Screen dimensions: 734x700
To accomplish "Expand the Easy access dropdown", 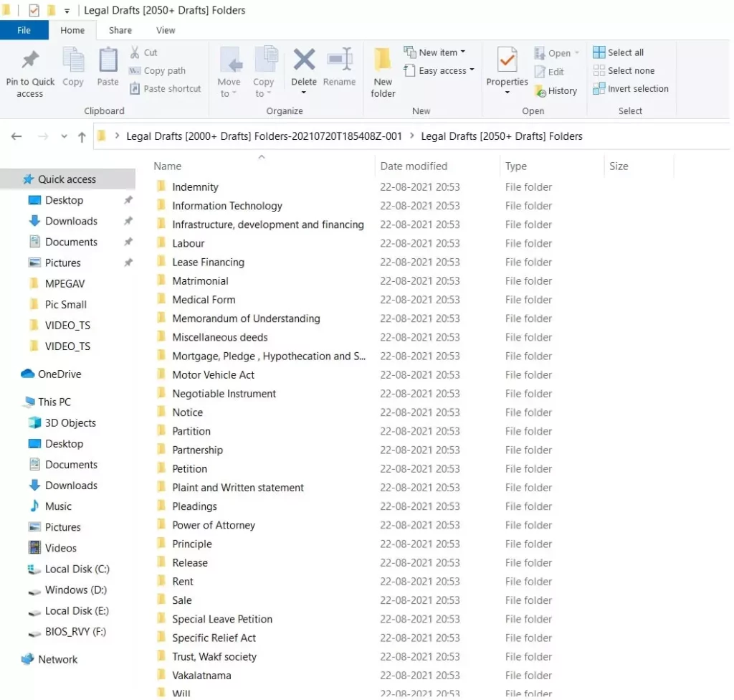I will coord(440,70).
